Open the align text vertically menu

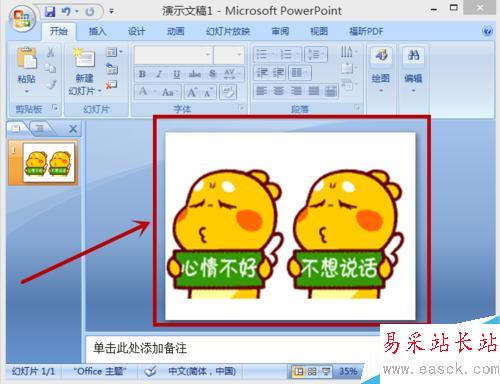(x=349, y=69)
